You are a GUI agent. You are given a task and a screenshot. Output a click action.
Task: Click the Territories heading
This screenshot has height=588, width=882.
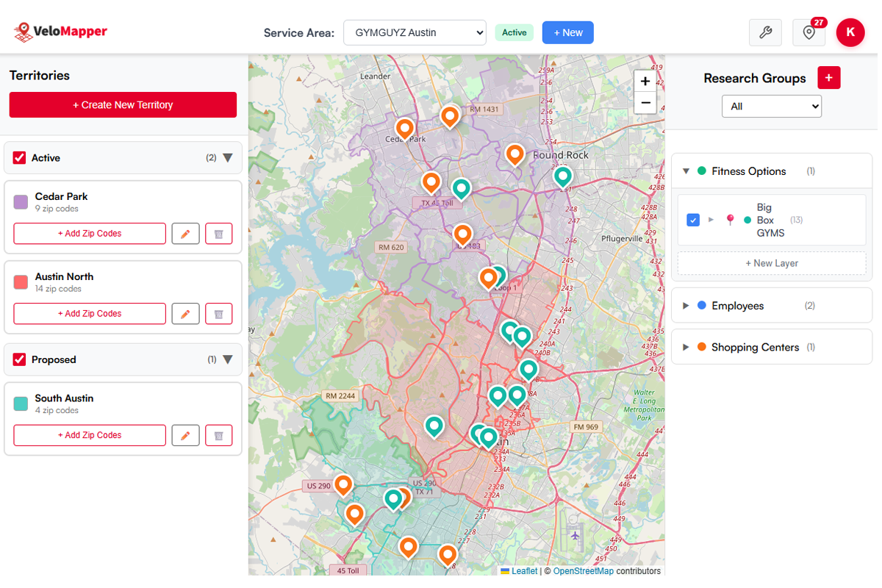[40, 75]
